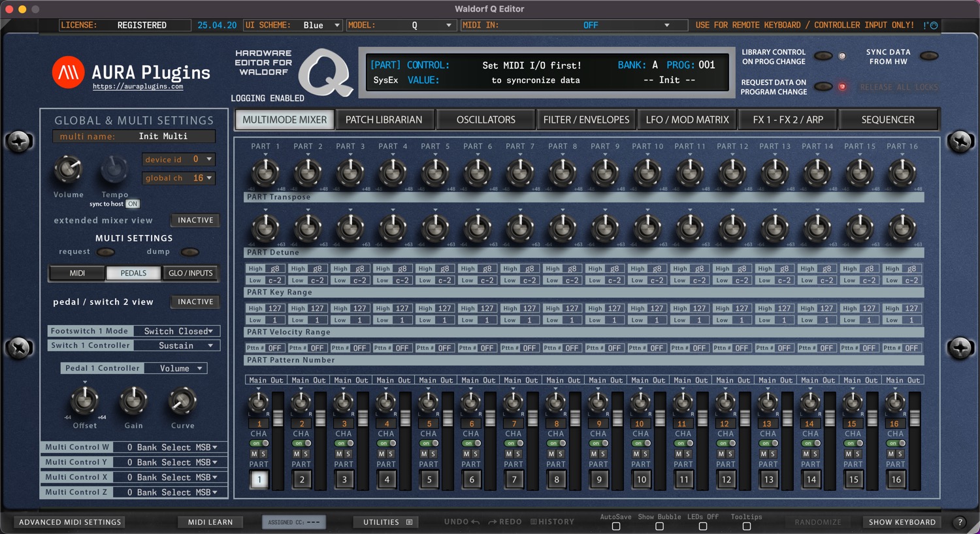
Task: Click the AURA Plugins logo icon
Action: click(x=68, y=72)
